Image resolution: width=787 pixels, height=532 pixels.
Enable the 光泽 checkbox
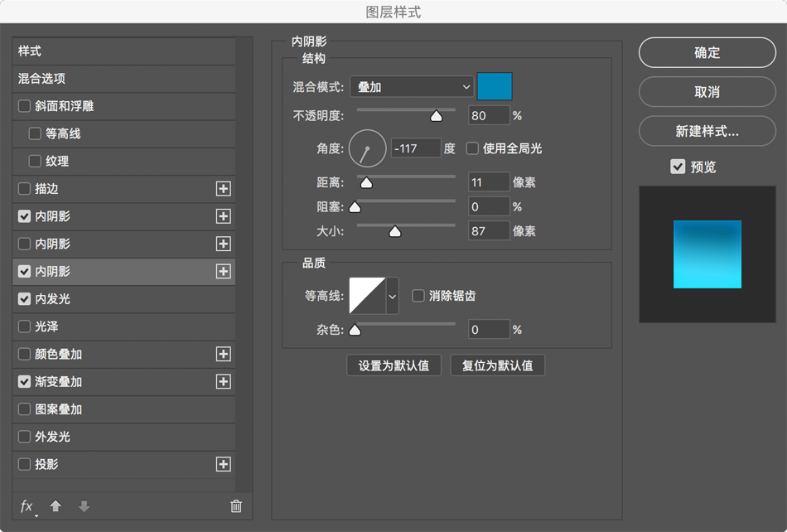click(x=24, y=326)
